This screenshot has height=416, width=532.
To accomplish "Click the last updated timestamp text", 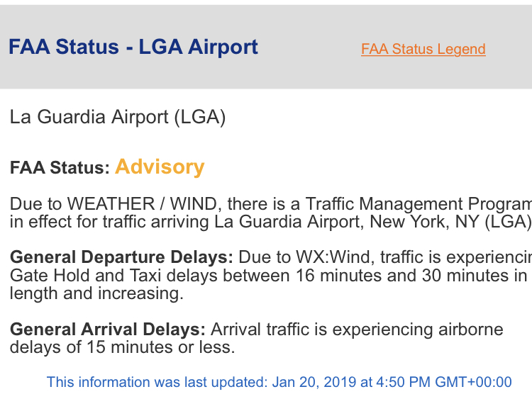I will [x=279, y=382].
